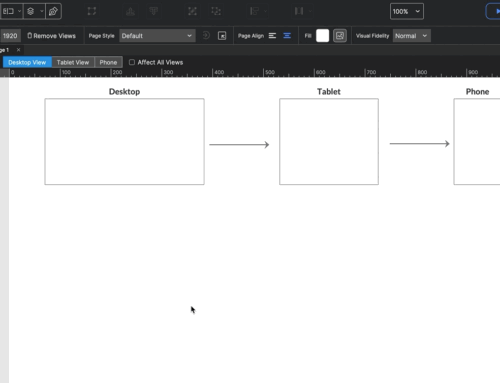Click the Group toolbar icon
500x383 pixels.
pos(192,11)
